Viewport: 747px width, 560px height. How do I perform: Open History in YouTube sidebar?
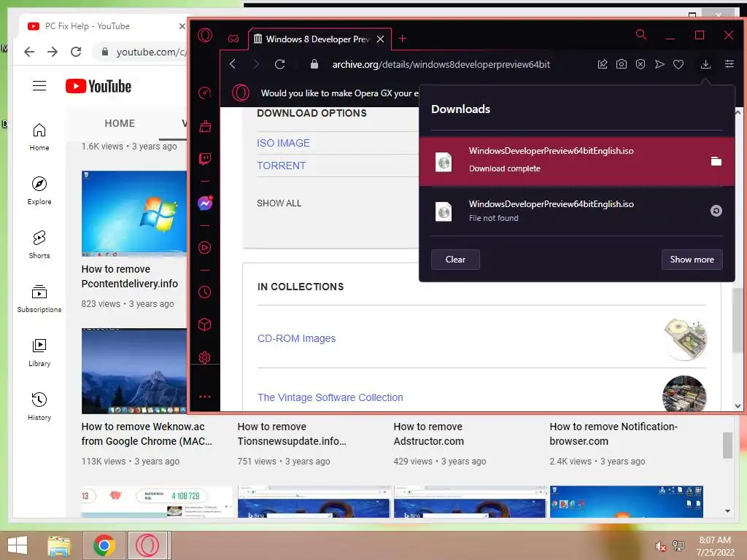click(x=39, y=406)
